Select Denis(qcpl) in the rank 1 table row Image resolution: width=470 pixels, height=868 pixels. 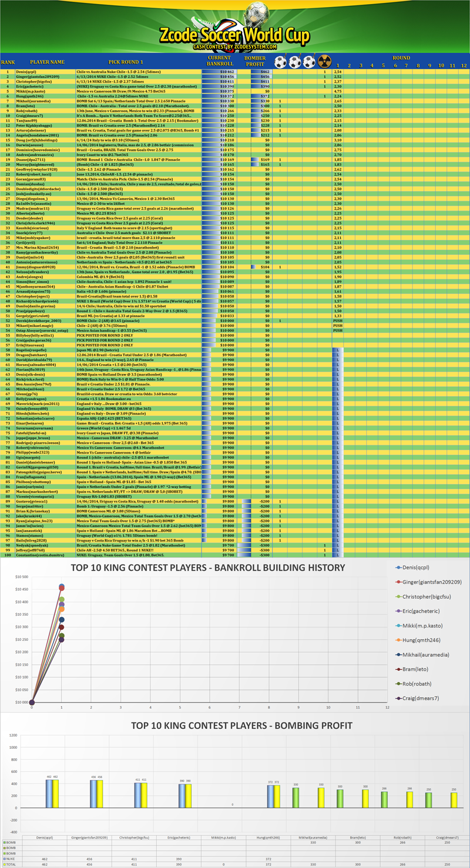[x=25, y=71]
